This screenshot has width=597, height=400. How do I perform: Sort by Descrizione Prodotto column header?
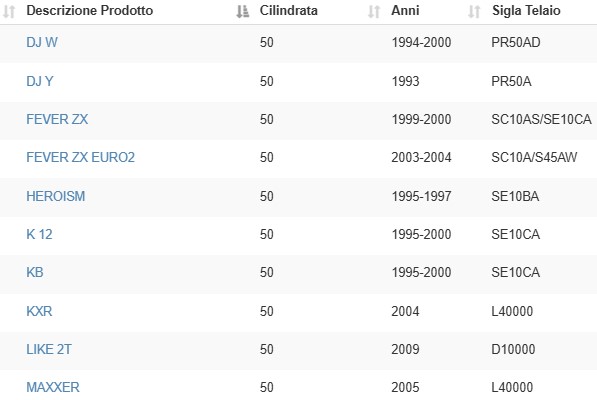pyautogui.click(x=90, y=11)
